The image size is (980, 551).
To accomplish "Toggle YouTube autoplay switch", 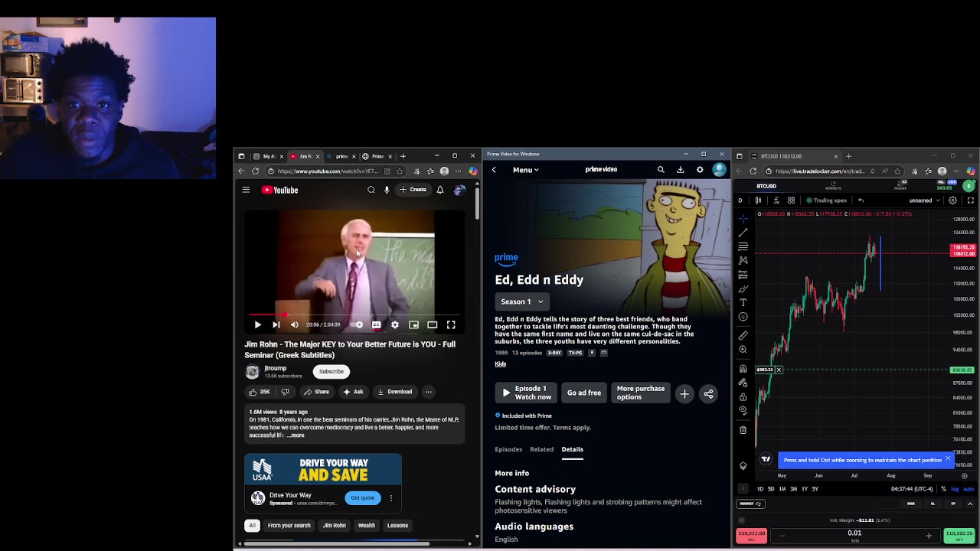I will click(357, 324).
